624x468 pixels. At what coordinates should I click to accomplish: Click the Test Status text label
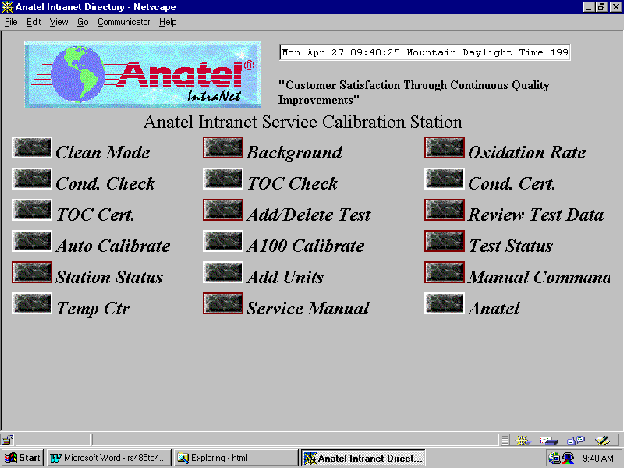pyautogui.click(x=511, y=246)
